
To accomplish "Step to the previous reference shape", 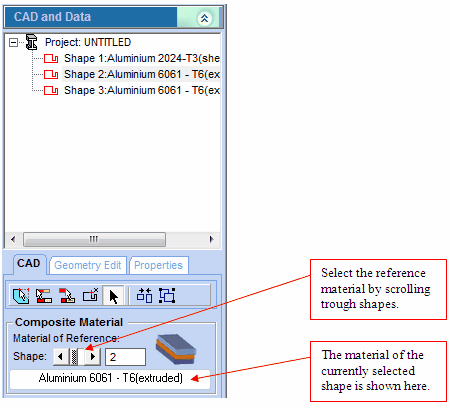I will coord(60,356).
